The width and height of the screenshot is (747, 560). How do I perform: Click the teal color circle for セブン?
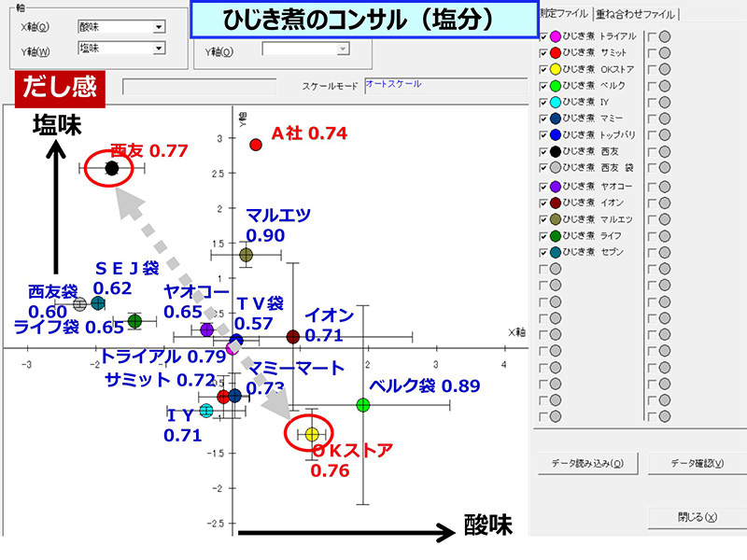point(556,252)
